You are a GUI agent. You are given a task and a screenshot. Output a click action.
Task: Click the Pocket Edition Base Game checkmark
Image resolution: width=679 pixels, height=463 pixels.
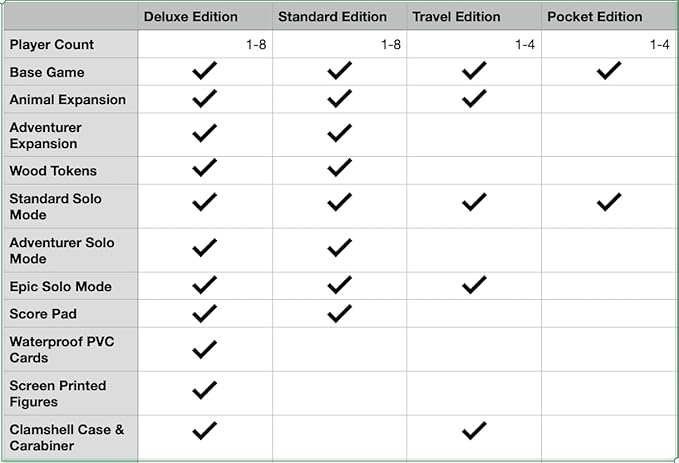tap(608, 71)
